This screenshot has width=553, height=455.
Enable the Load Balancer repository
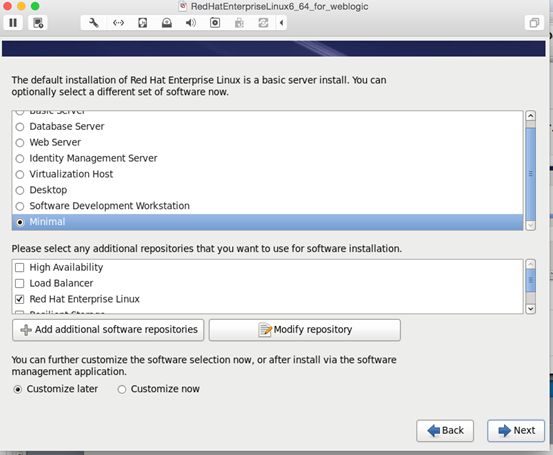pos(20,284)
